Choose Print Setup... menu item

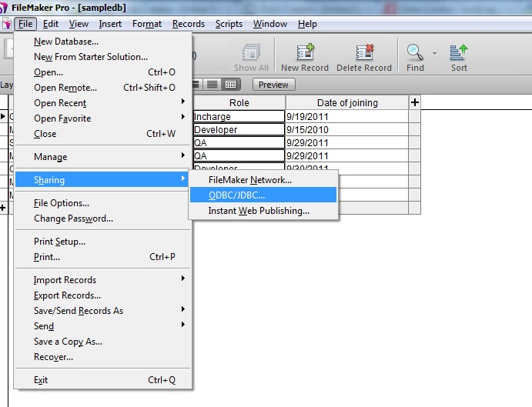[103, 242]
